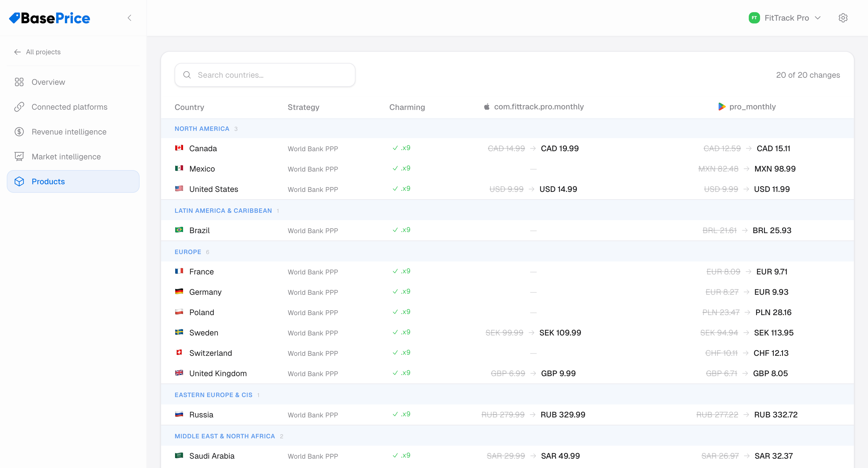Click the new price CAD 19.99
This screenshot has height=468, width=868.
pos(560,149)
